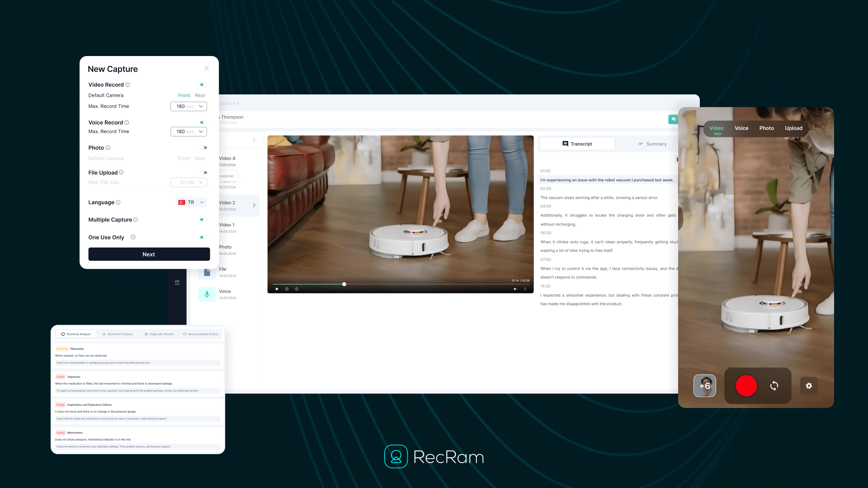868x488 pixels.
Task: Click the Voice capture record icon
Action: pyautogui.click(x=207, y=293)
